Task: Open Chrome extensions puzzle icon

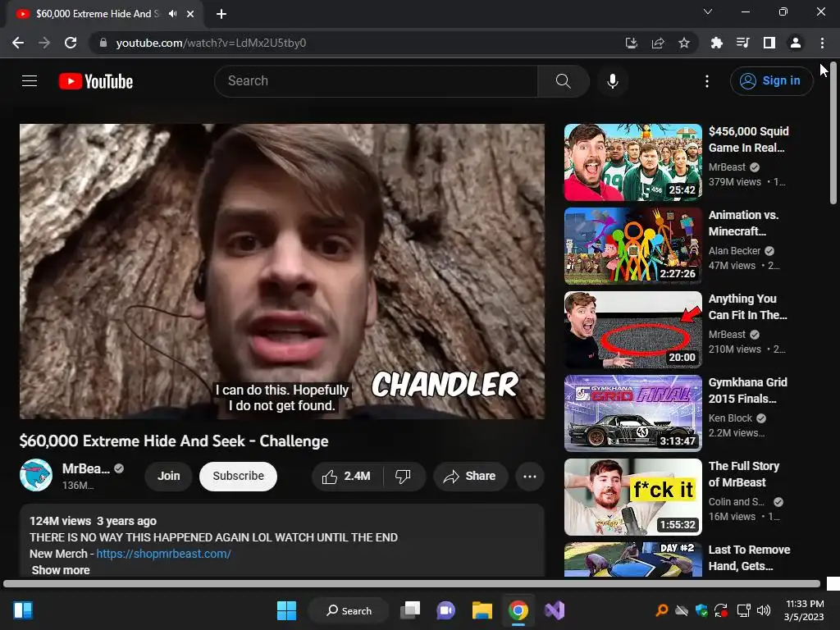Action: (717, 43)
